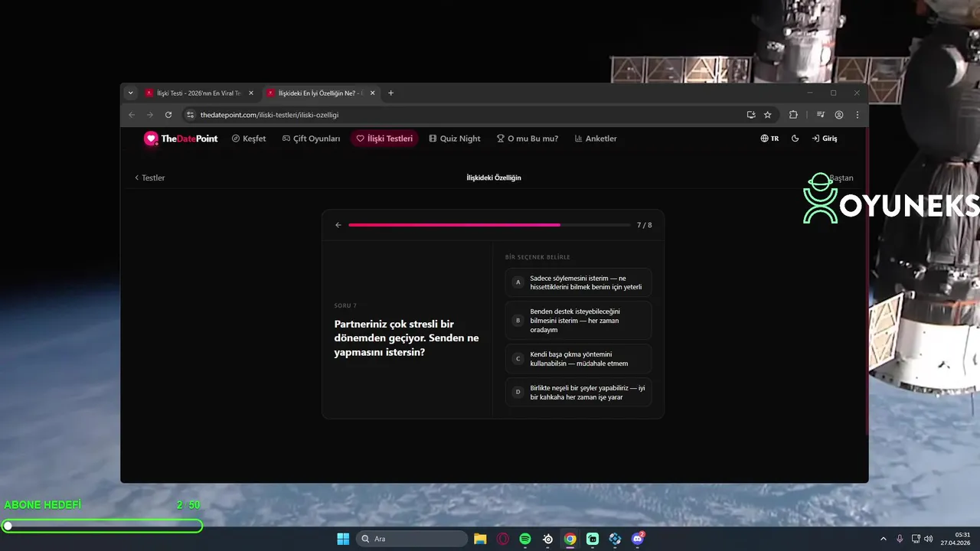This screenshot has width=980, height=551.
Task: Open blue diamond app icon in taskbar
Action: coord(615,539)
